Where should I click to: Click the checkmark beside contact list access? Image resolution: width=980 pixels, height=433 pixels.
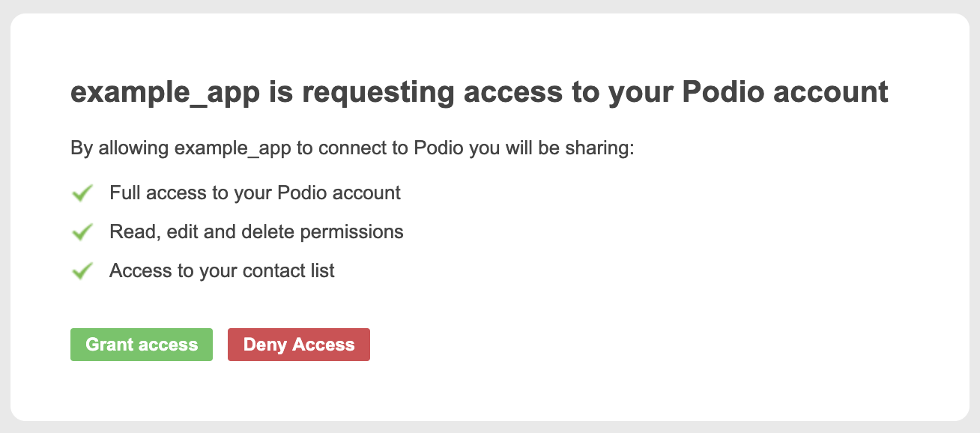click(x=82, y=271)
